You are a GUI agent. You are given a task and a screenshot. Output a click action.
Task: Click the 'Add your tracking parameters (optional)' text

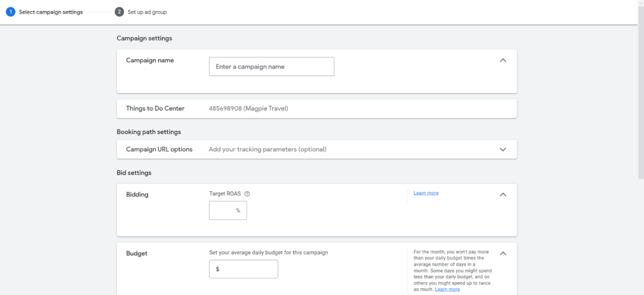[x=267, y=149]
